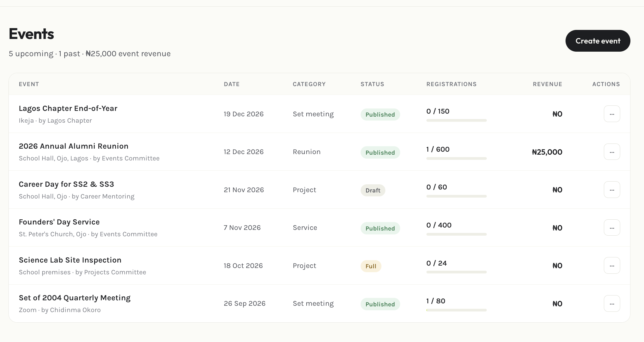Open Set of 2004 Quarterly Meeting event

pos(75,298)
